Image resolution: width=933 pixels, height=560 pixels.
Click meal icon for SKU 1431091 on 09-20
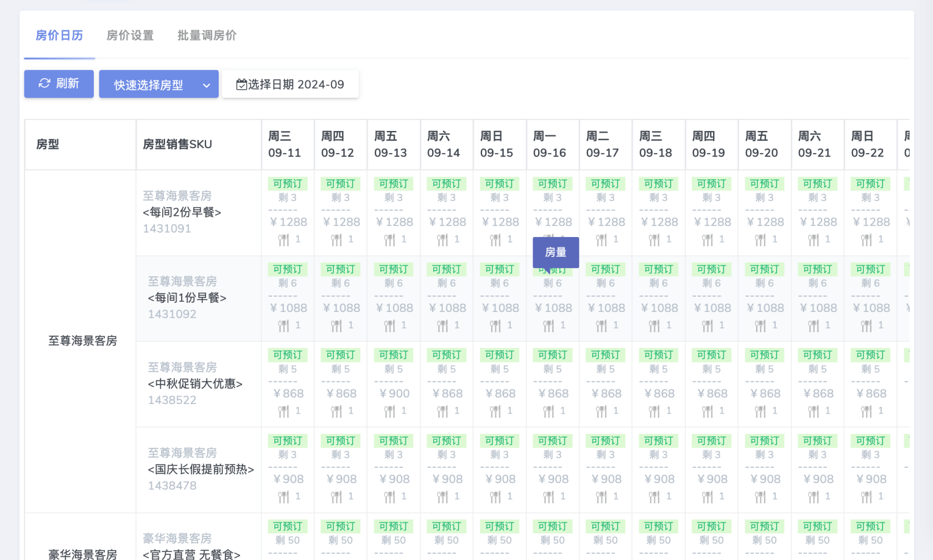761,240
